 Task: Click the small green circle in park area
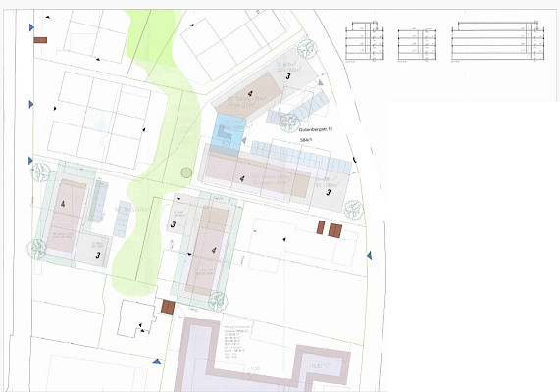[186, 172]
